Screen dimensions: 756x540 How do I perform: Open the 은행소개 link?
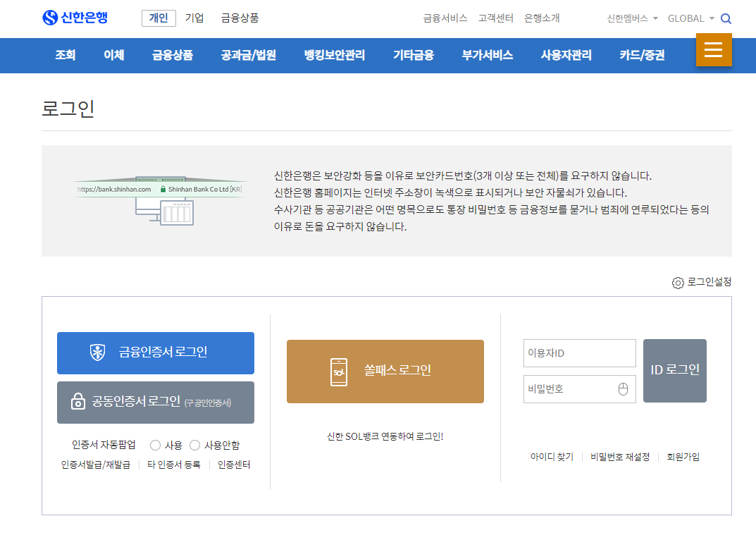click(x=542, y=18)
